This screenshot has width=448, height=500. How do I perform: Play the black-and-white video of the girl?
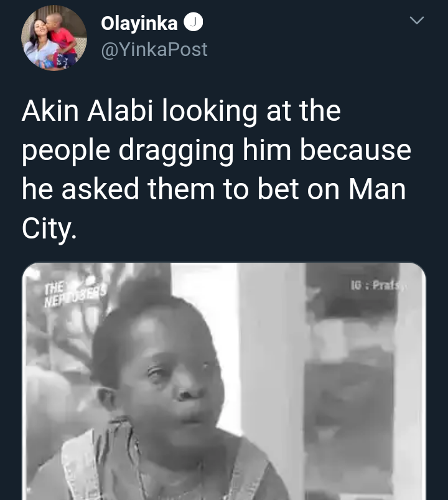223,381
